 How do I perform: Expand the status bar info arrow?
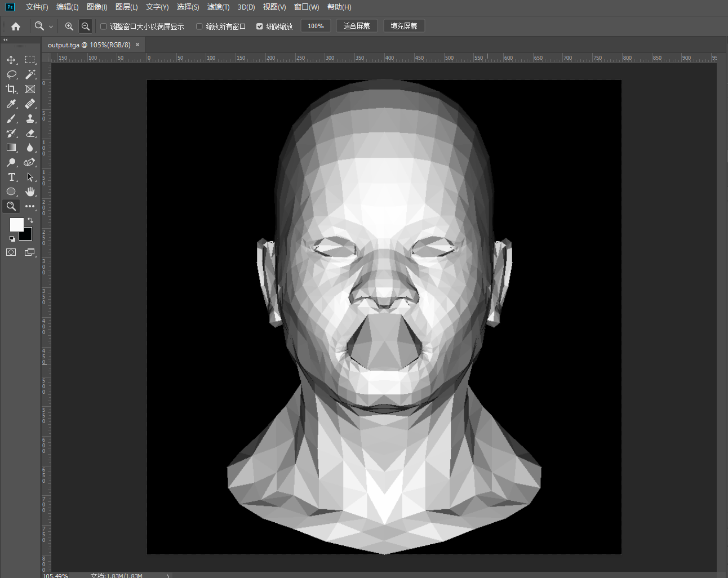tap(168, 576)
